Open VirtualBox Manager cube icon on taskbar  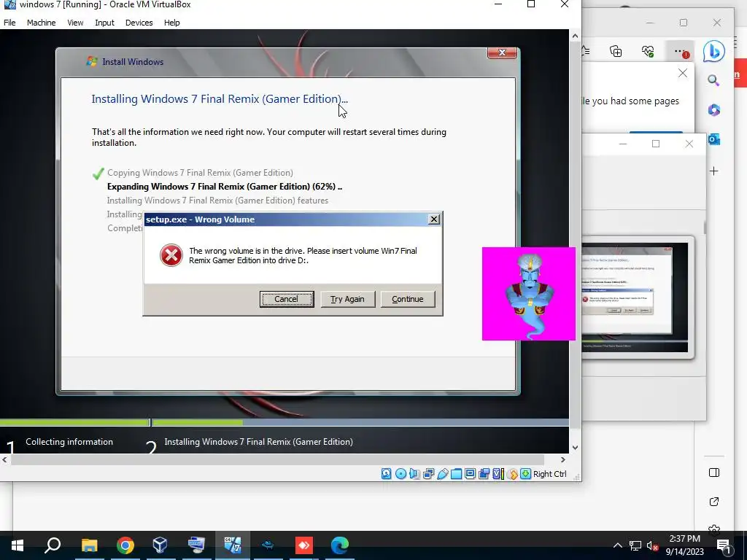[x=160, y=545]
